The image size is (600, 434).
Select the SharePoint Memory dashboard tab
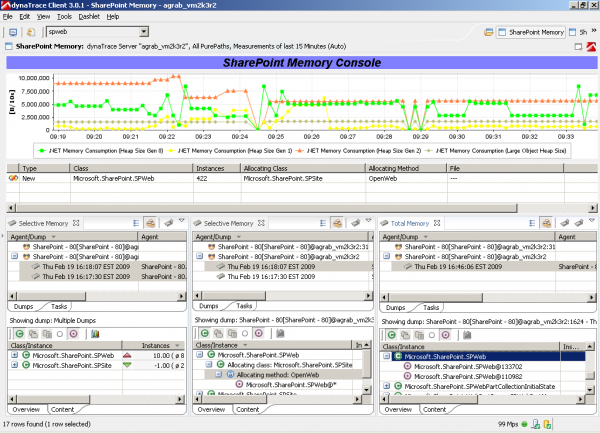pos(531,32)
